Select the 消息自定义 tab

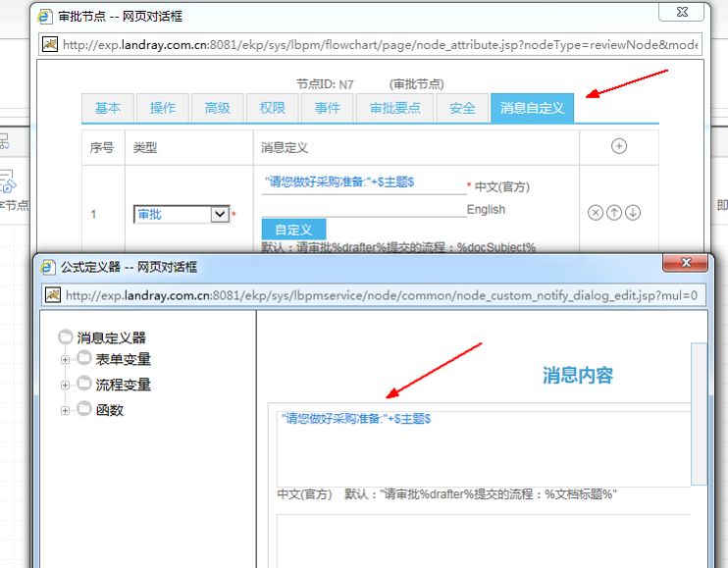coord(532,108)
